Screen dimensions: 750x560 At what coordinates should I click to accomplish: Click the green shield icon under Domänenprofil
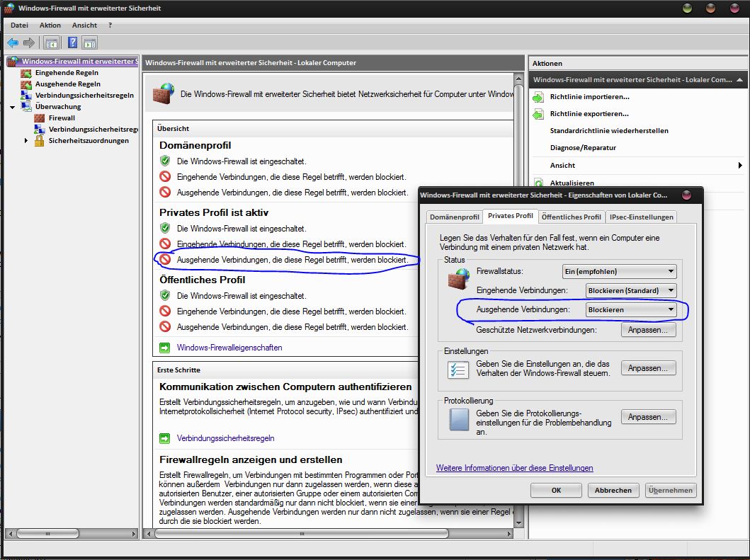pos(165,161)
